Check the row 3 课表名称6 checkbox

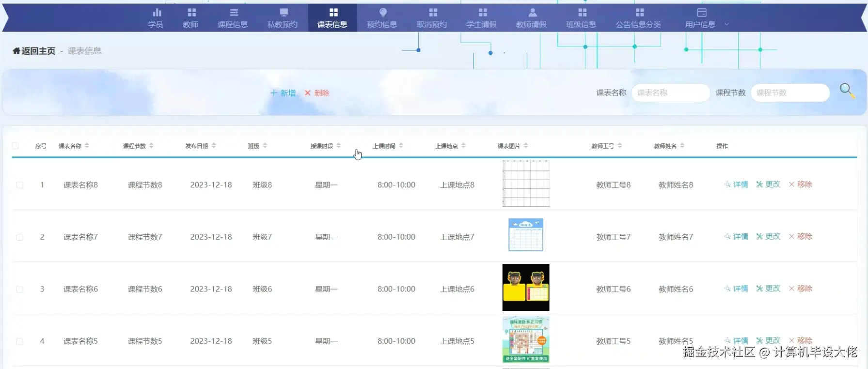click(x=20, y=289)
